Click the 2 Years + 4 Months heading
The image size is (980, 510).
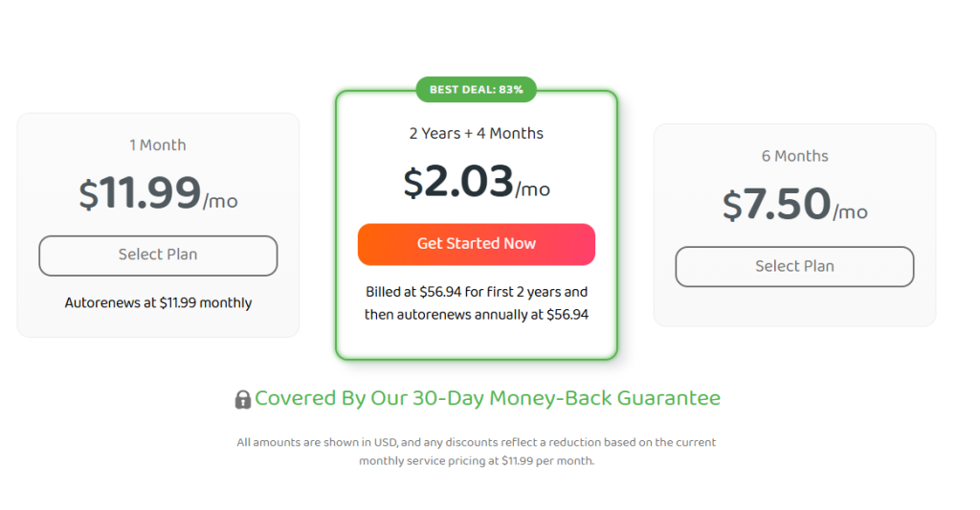tap(476, 134)
